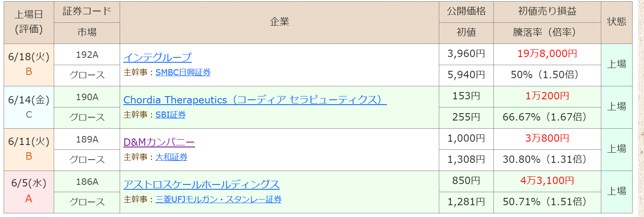Select the 19万8,000円 profit value
The height and width of the screenshot is (217, 644).
point(547,54)
